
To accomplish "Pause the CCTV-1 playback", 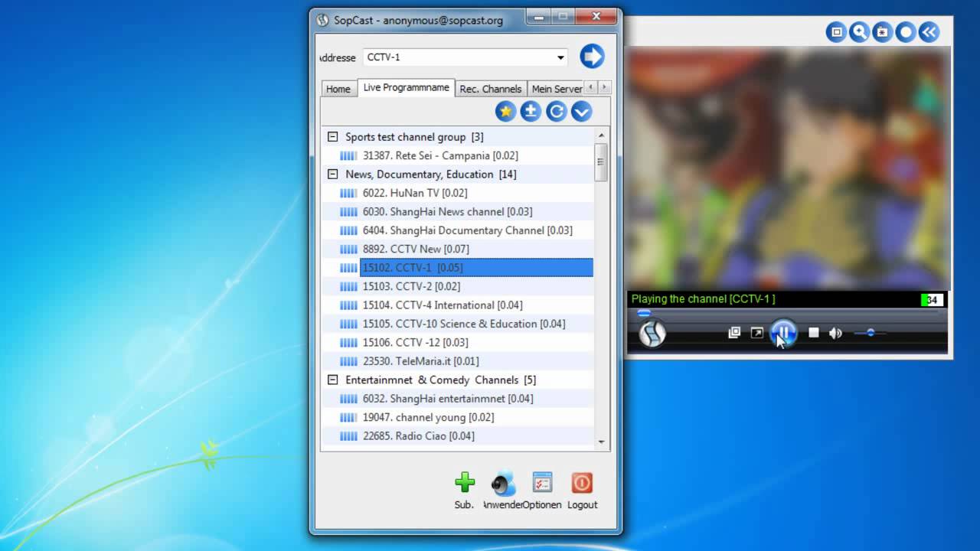I will point(783,333).
